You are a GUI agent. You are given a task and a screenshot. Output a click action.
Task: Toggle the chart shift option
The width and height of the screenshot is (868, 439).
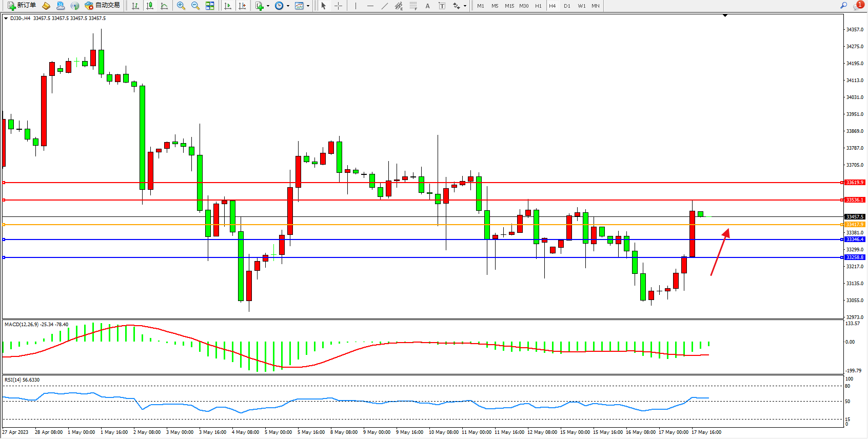[x=242, y=6]
